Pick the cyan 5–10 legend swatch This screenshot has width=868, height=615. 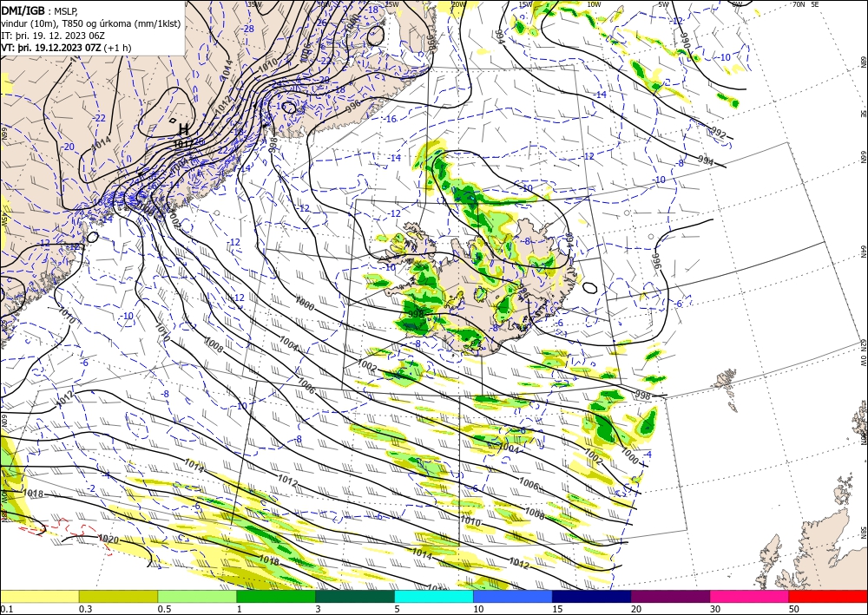(434, 596)
